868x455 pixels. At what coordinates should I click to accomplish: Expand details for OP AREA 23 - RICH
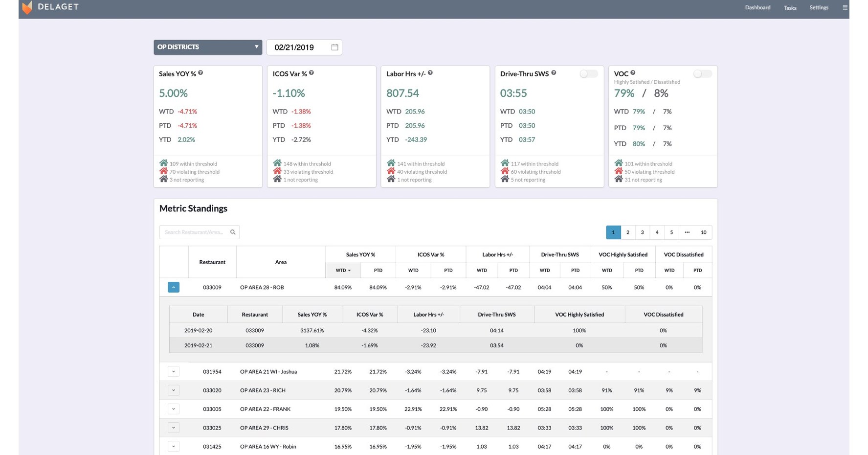173,390
